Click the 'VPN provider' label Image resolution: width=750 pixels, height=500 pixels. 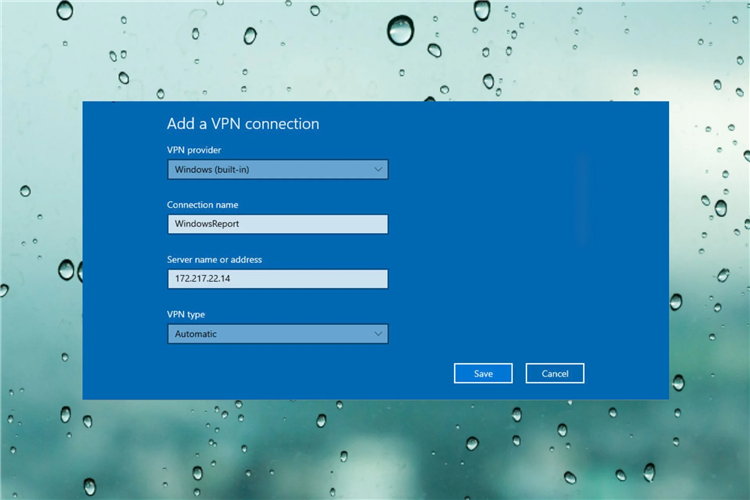point(194,150)
